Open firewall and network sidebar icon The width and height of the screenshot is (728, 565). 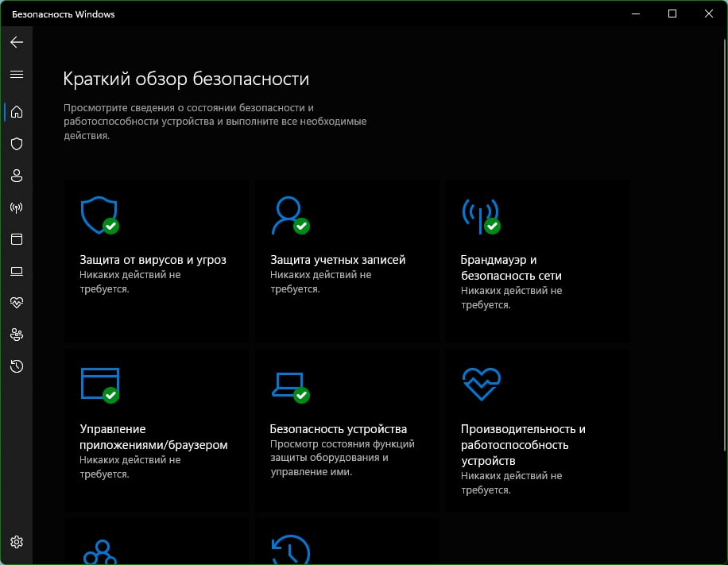pyautogui.click(x=17, y=207)
